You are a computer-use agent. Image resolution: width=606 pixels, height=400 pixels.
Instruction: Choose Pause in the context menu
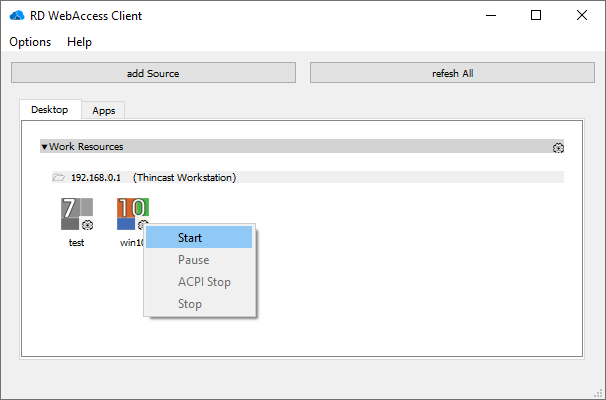pyautogui.click(x=199, y=259)
